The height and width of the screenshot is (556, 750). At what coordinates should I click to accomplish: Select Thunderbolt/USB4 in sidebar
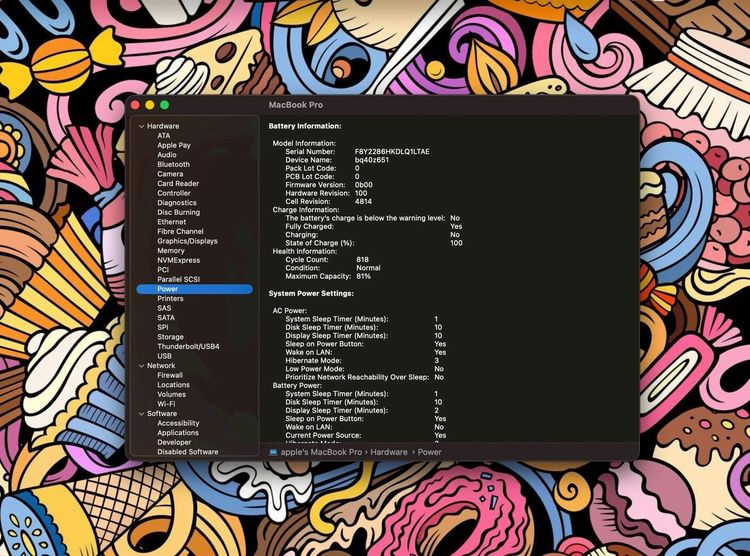point(188,346)
